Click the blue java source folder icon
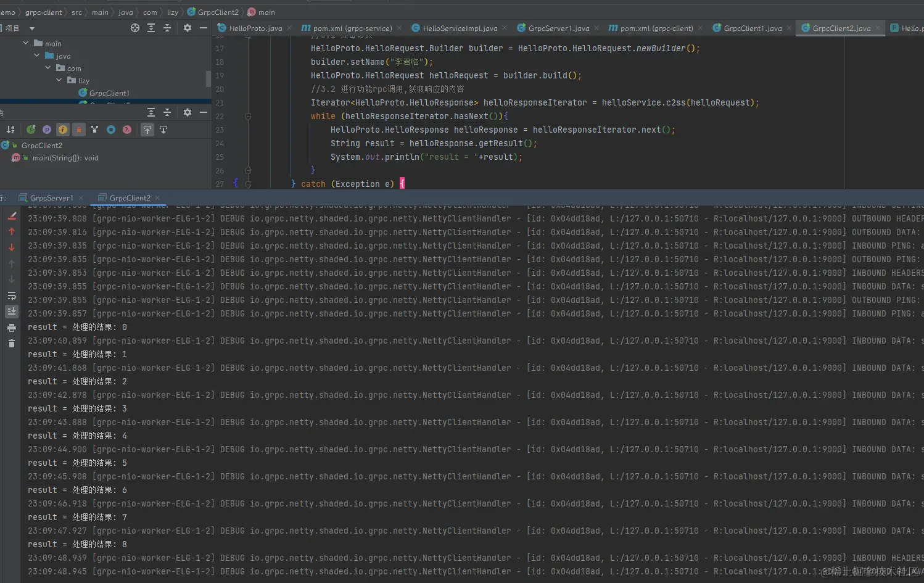 (49, 56)
